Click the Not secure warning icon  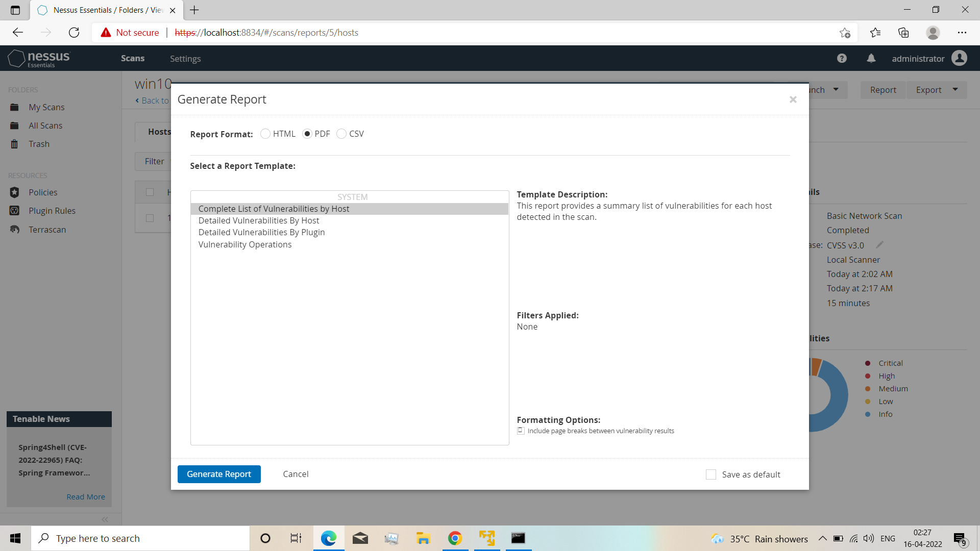tap(106, 33)
